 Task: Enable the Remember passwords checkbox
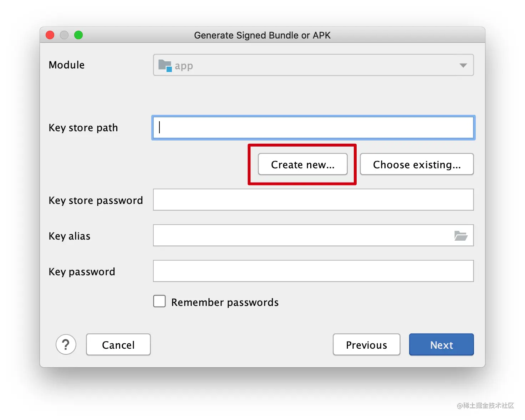tap(159, 301)
